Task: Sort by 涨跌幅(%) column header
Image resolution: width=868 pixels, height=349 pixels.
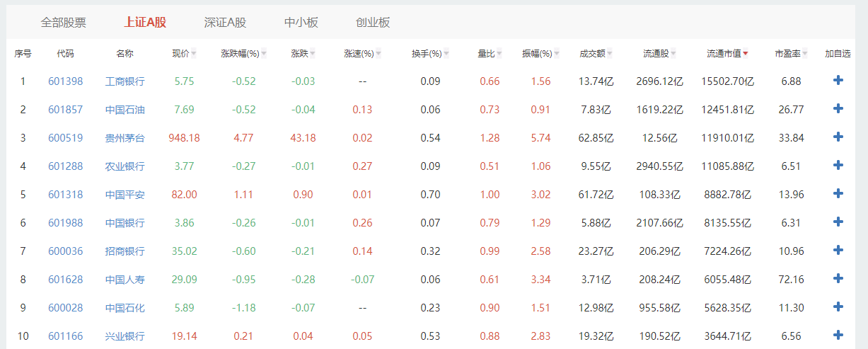Action: (244, 54)
